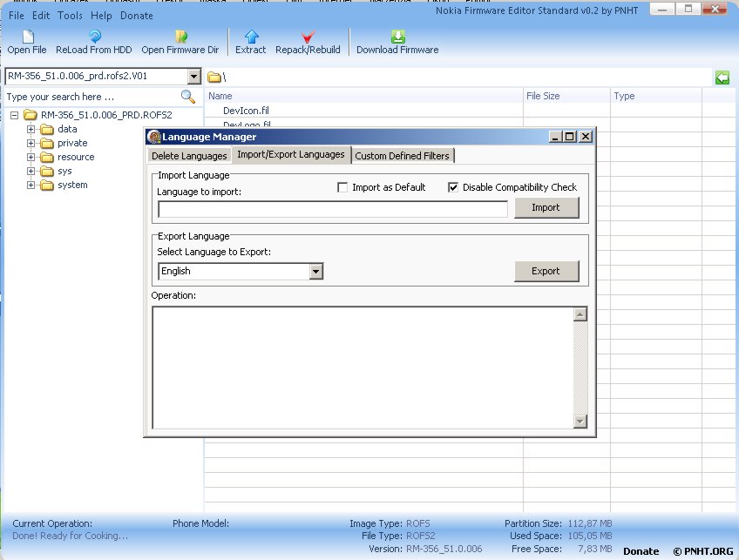This screenshot has height=560, width=739.
Task: Click the Type column header
Action: [656, 96]
